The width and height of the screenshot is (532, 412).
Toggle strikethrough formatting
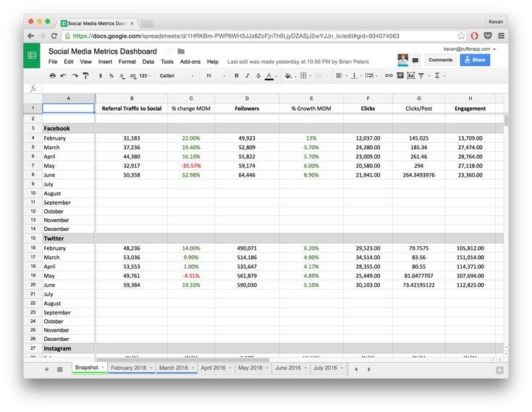click(x=258, y=76)
